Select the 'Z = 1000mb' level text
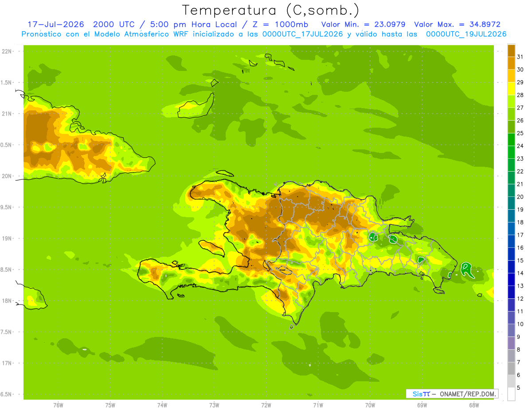This screenshot has height=411, width=532. point(280,24)
